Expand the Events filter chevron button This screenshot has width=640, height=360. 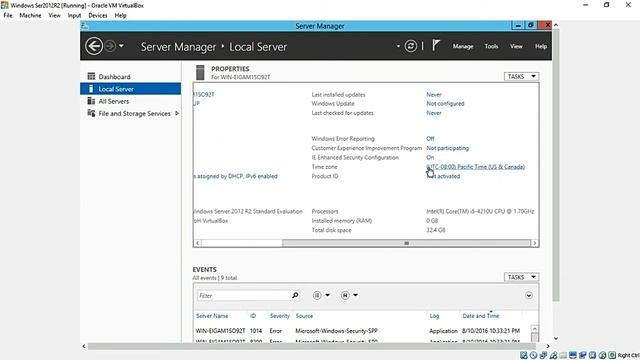pos(529,295)
